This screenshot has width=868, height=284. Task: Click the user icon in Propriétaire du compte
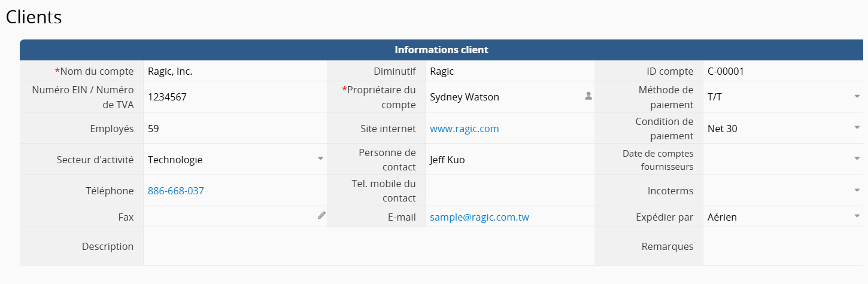click(588, 96)
